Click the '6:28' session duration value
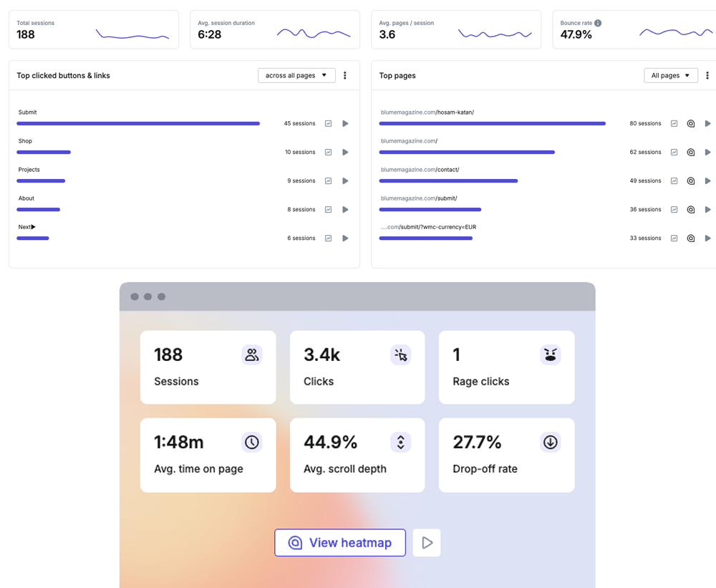Image resolution: width=716 pixels, height=588 pixels. 210,34
